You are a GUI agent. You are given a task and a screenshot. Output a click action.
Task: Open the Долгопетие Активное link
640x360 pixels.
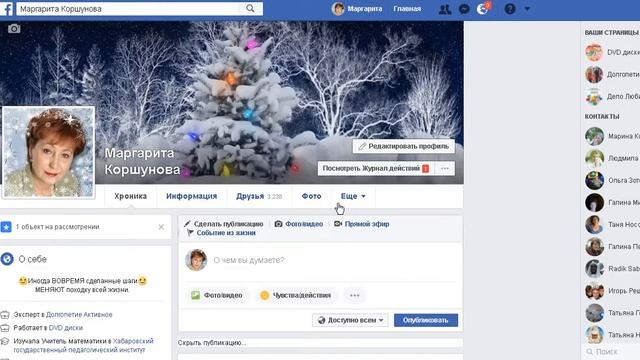click(x=79, y=315)
